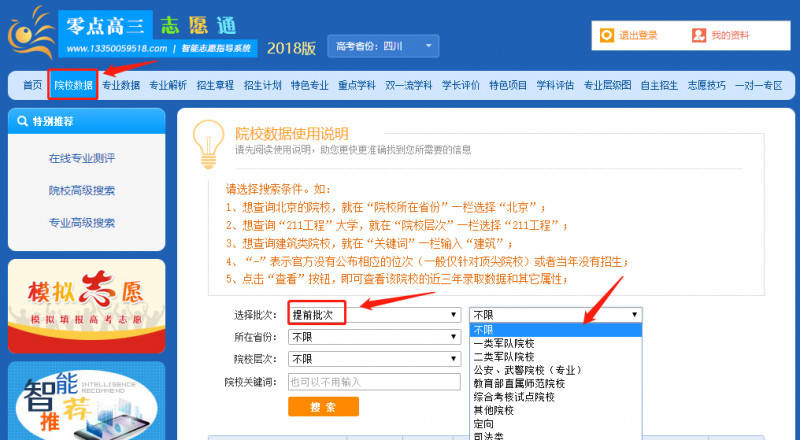
Task: Open the 院校数据 navigation tab
Action: [73, 85]
